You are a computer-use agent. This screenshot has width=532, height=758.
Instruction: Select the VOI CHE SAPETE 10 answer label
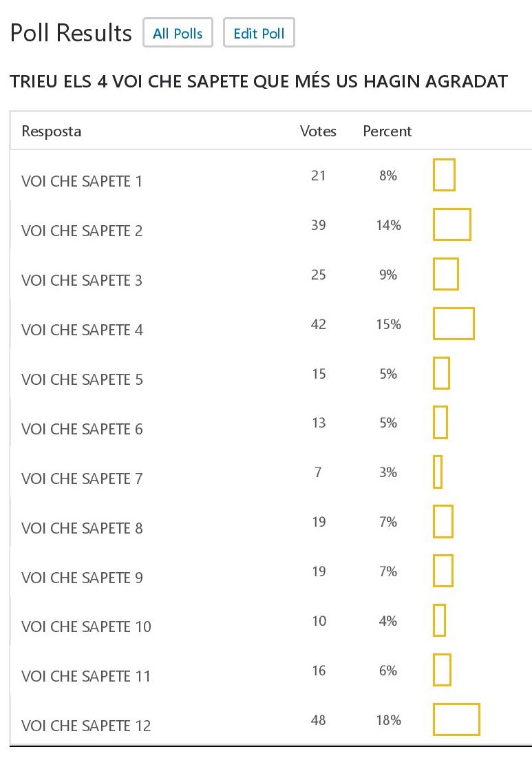point(86,627)
